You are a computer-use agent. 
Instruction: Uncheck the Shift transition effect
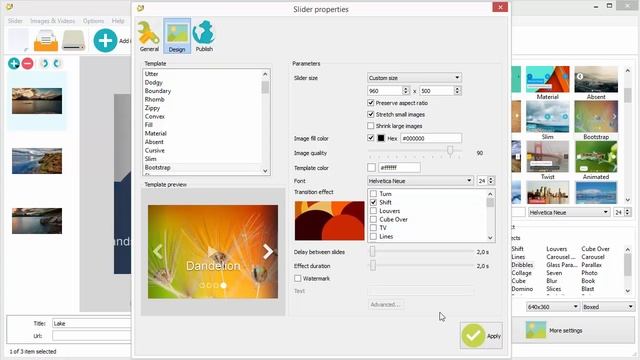point(373,202)
